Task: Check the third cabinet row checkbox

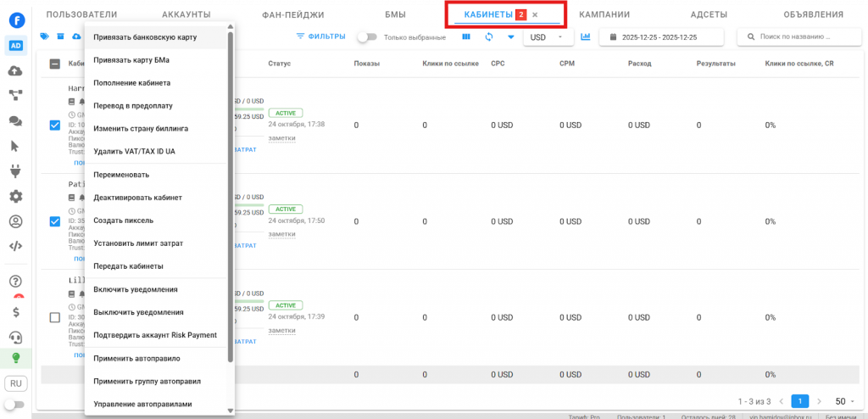Action: pos(55,317)
